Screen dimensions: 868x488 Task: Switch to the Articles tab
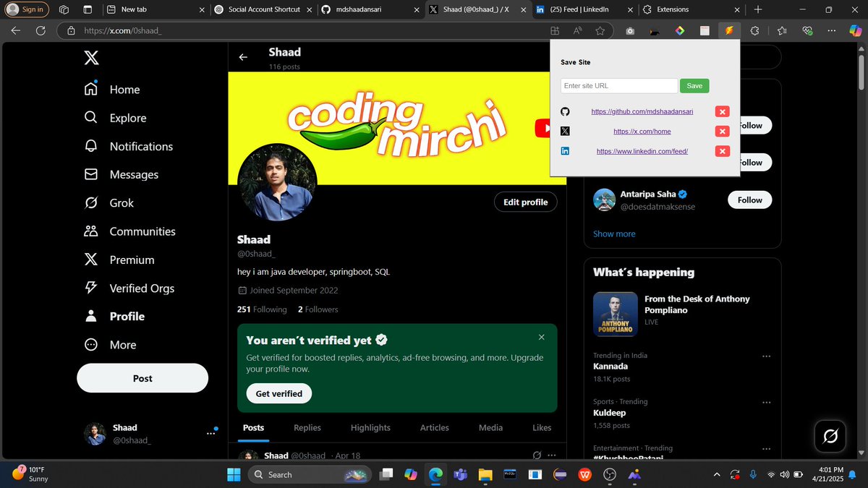click(434, 427)
